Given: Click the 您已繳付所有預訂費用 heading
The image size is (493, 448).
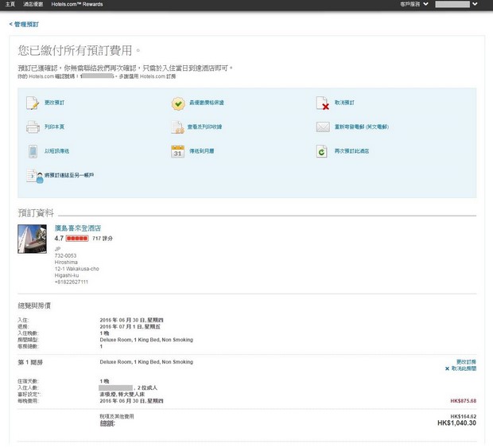Looking at the screenshot, I should pos(80,50).
